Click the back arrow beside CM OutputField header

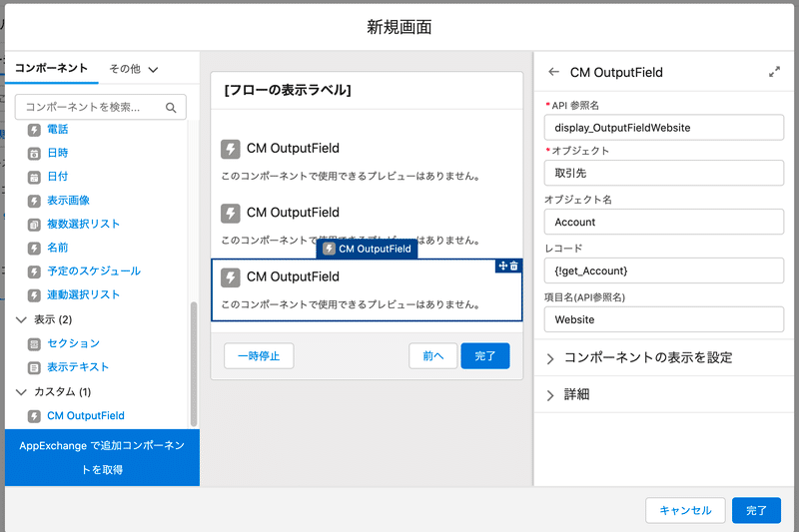553,72
